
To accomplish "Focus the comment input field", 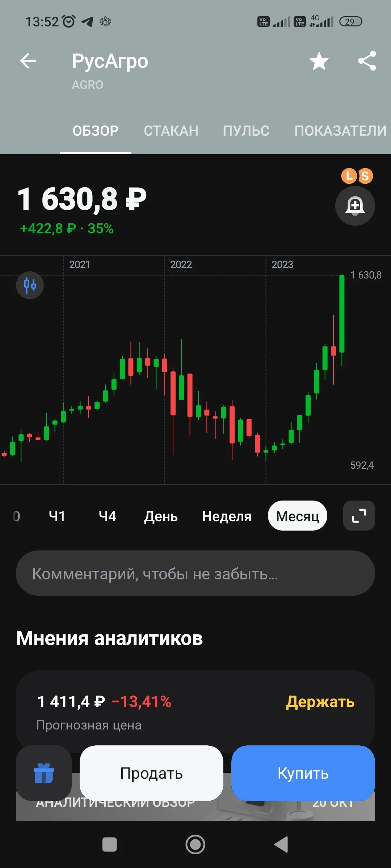I will point(195,573).
